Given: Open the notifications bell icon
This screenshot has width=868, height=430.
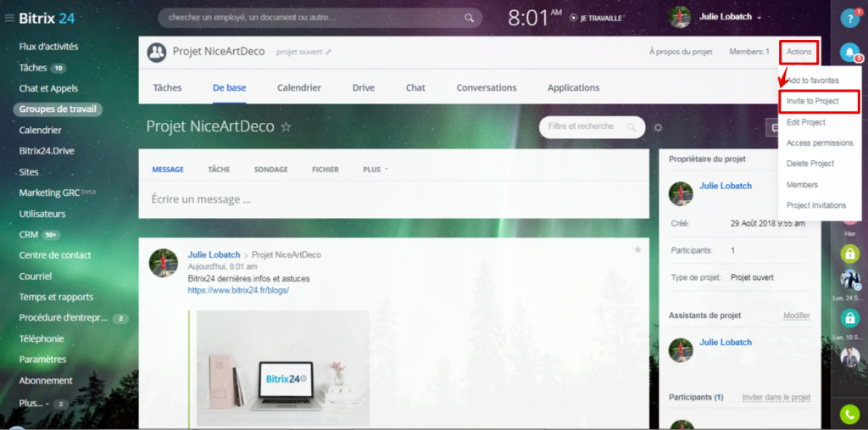Looking at the screenshot, I should coord(849,52).
